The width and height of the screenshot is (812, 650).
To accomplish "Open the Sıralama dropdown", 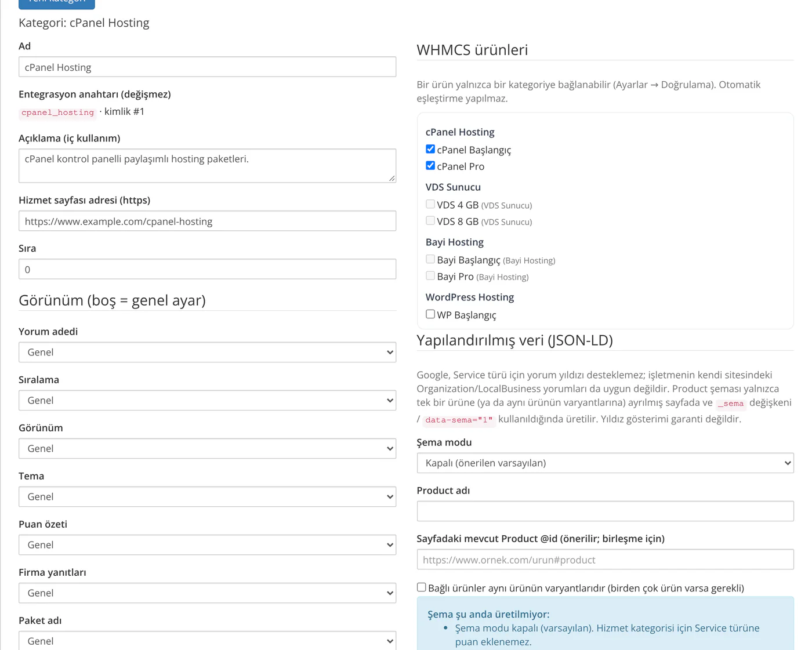I will coord(208,400).
